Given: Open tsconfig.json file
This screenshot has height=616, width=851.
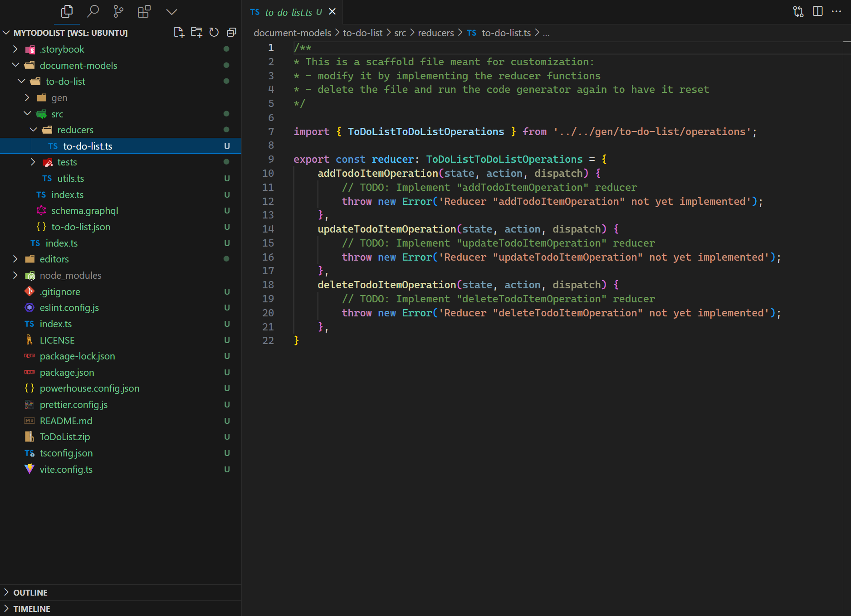Looking at the screenshot, I should [121, 453].
